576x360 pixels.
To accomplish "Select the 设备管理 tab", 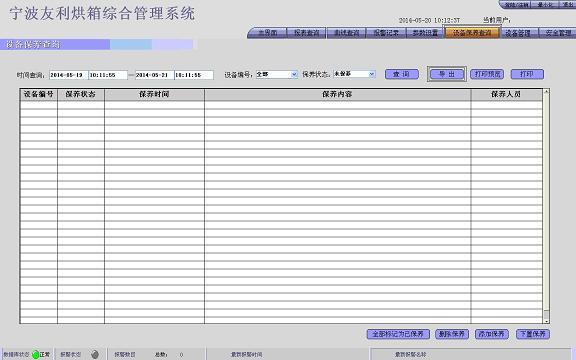I will (x=519, y=33).
